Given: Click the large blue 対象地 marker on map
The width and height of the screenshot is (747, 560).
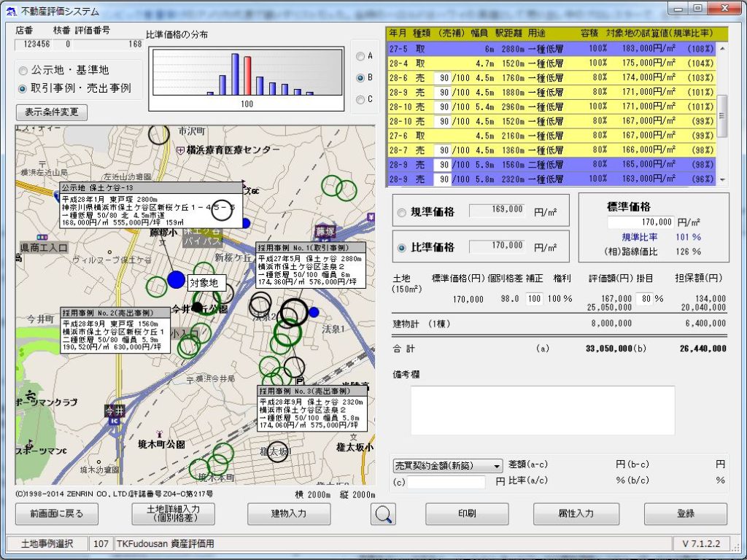Looking at the screenshot, I should [x=176, y=279].
